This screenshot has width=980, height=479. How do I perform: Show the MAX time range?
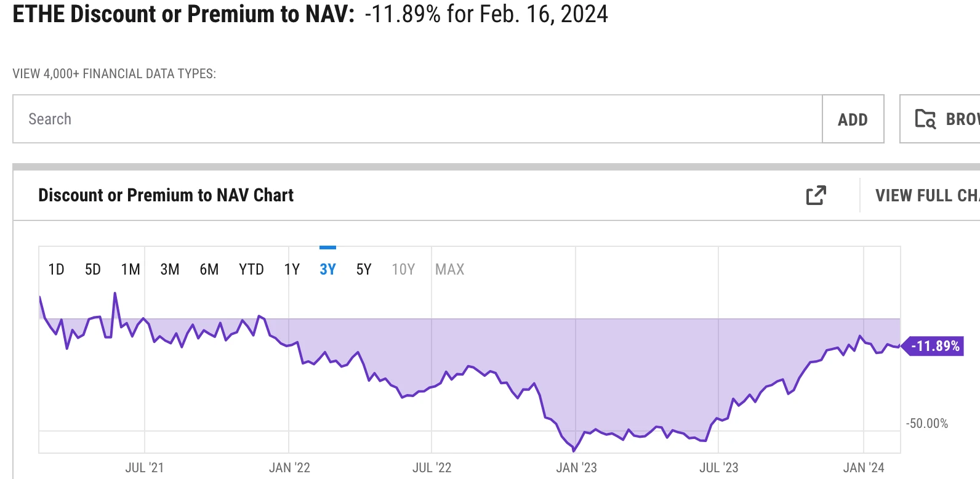(449, 270)
